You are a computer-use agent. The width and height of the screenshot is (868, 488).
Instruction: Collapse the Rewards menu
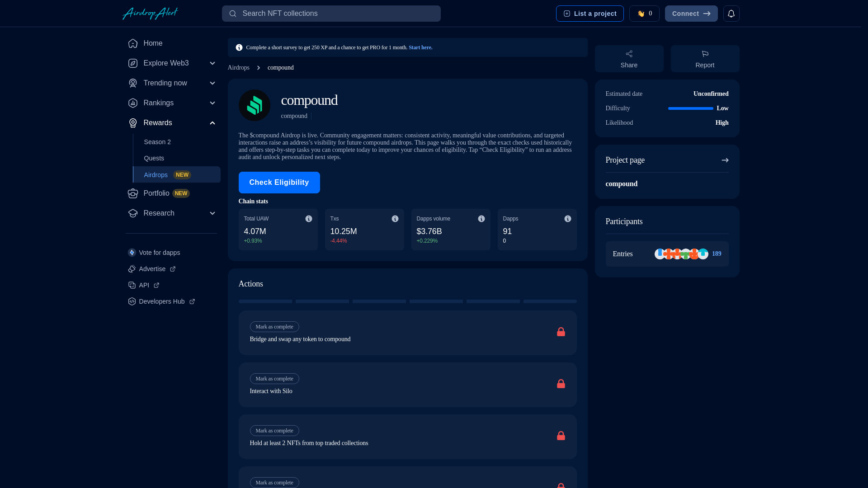212,123
